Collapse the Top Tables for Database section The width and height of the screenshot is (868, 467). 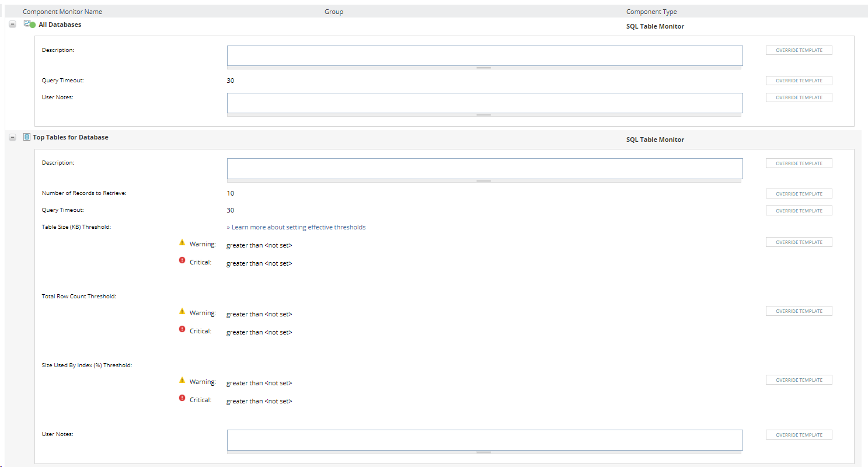(x=12, y=137)
